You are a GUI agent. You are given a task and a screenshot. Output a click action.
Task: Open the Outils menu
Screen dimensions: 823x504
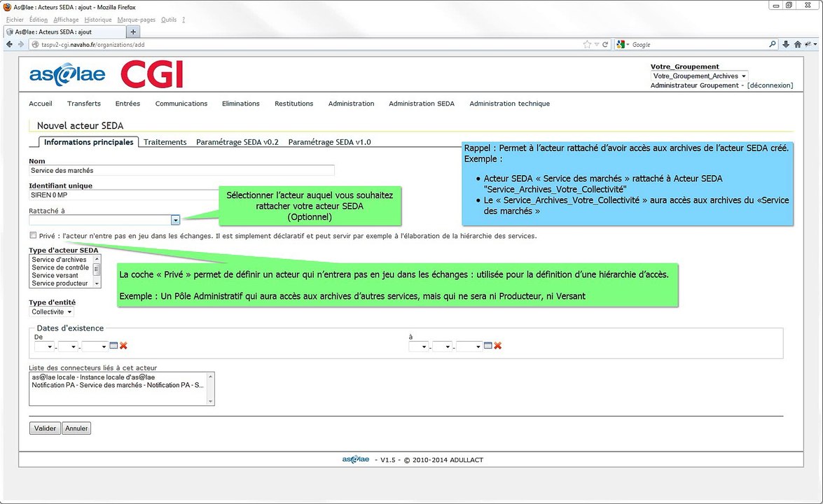tap(169, 20)
